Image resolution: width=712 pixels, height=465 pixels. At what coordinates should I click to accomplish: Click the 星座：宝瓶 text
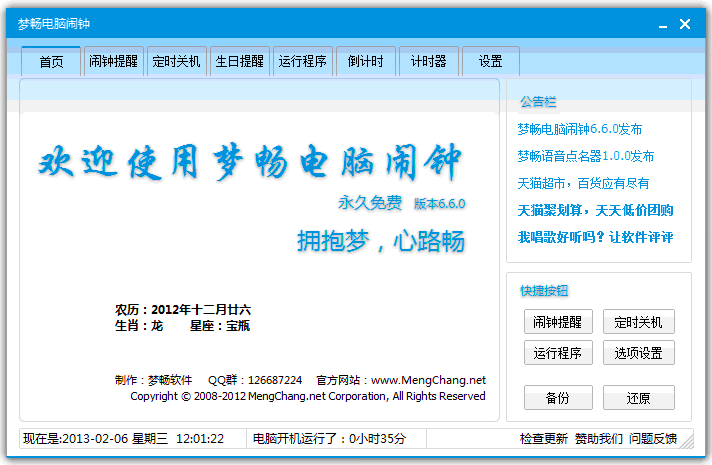[220, 326]
